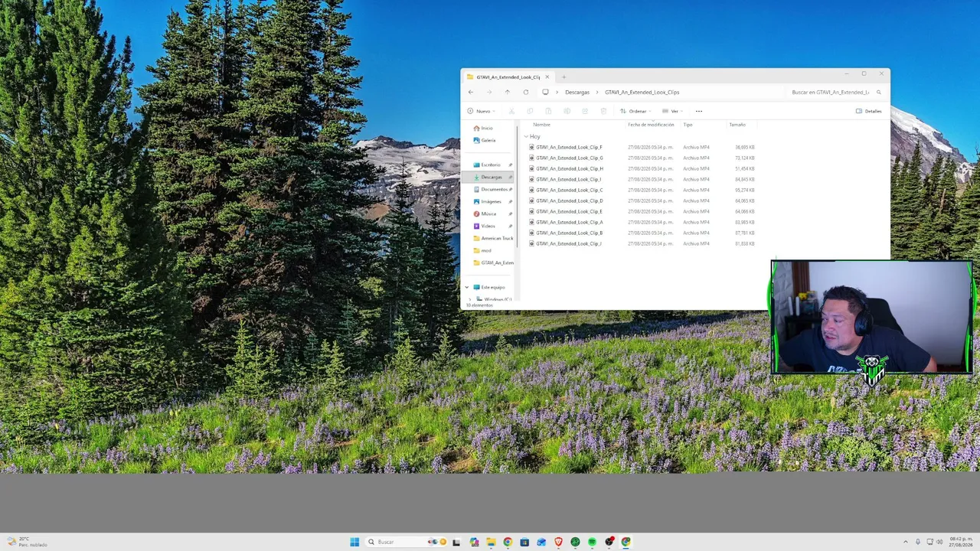This screenshot has width=980, height=551.
Task: Sort files by the Tamaño column
Action: click(x=737, y=125)
